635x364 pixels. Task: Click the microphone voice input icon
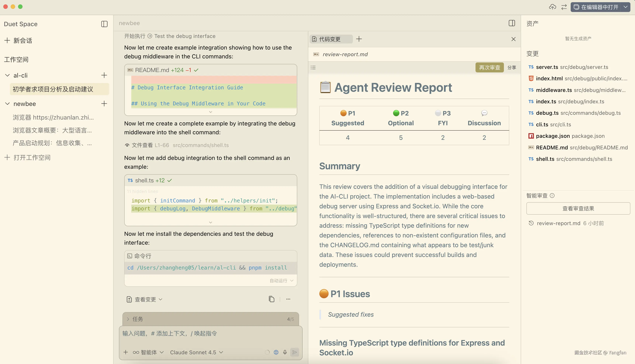click(x=285, y=352)
